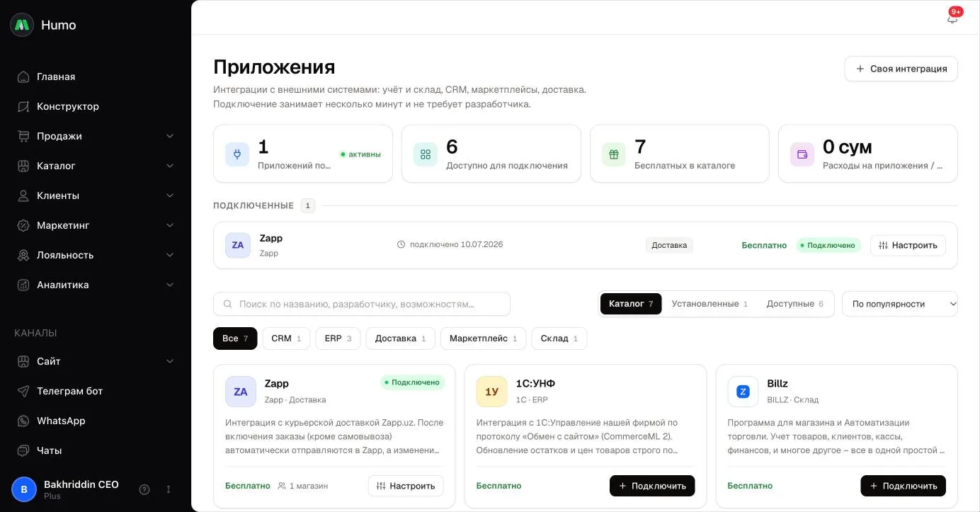Click the plug icon on connected apps stat
Image resolution: width=980 pixels, height=512 pixels.
point(237,154)
